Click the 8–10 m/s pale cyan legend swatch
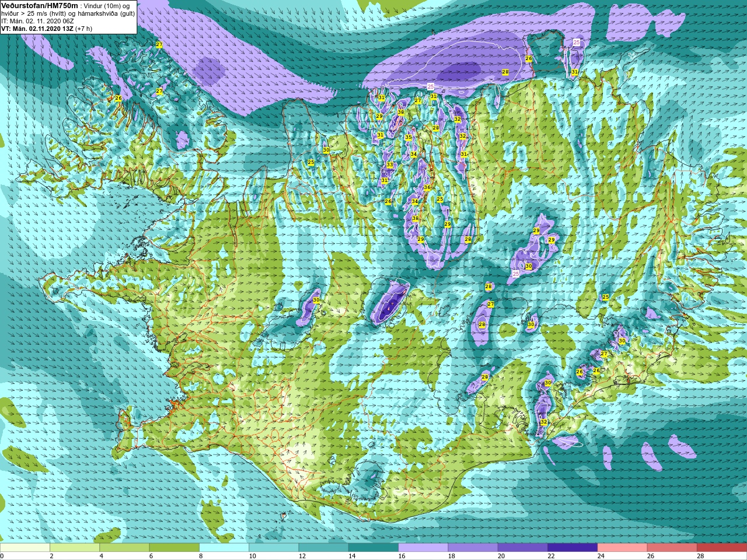The image size is (747, 560). tap(224, 548)
